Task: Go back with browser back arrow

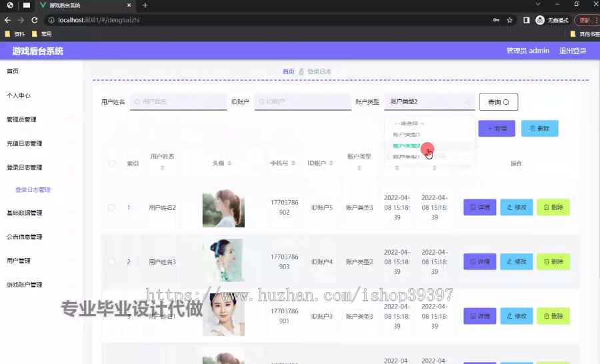Action: click(7, 20)
